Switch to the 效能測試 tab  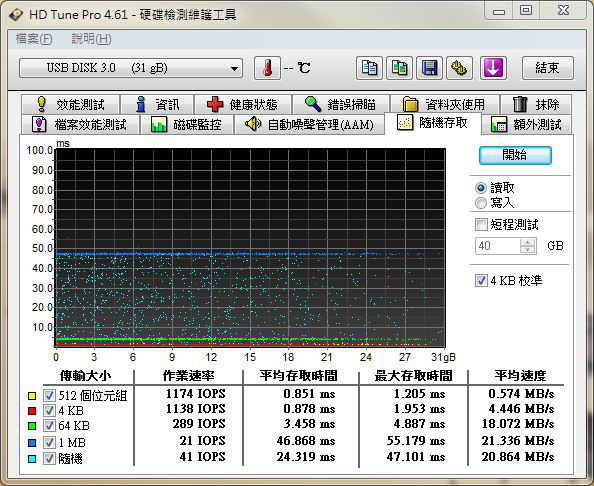(x=71, y=104)
